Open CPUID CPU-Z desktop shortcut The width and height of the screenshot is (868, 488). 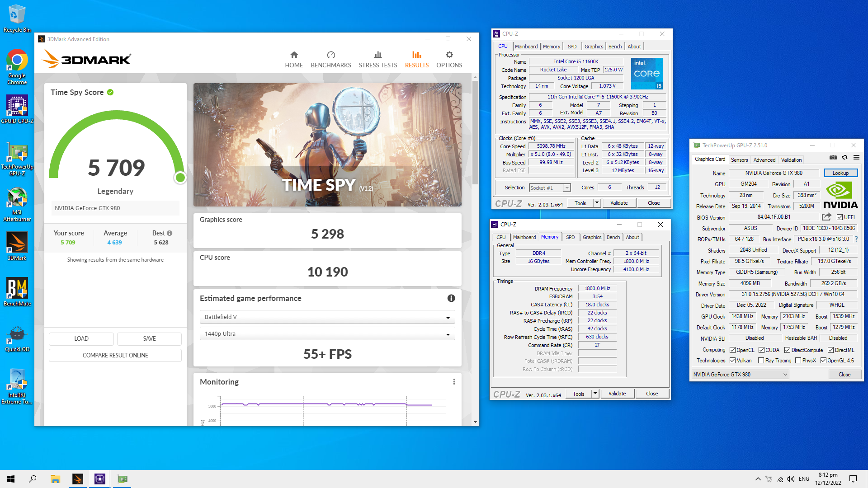tap(17, 109)
